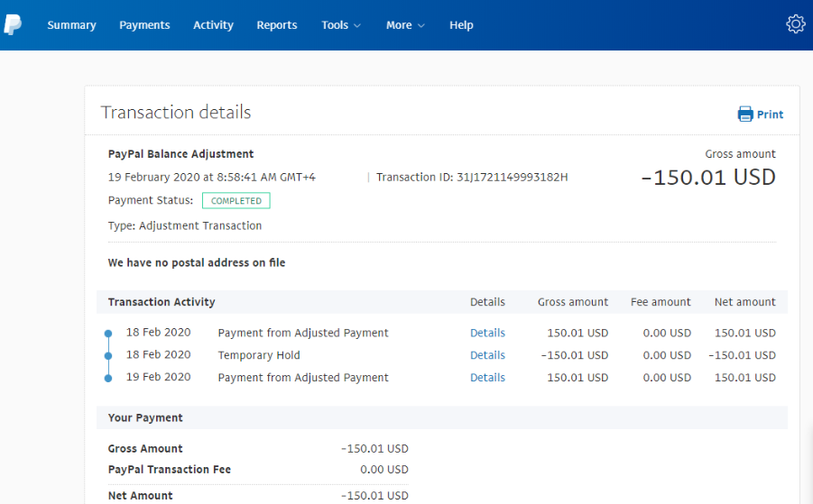Click the Net amount column header
The width and height of the screenshot is (813, 504).
(745, 302)
